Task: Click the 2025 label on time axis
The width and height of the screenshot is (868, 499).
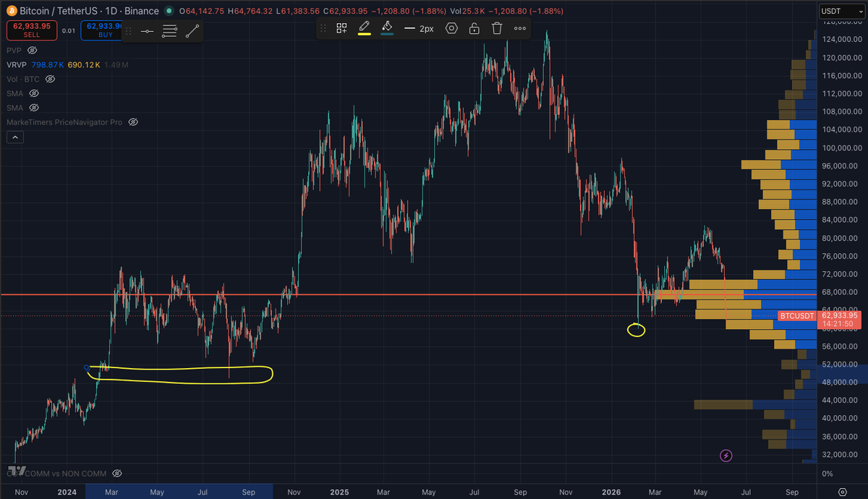Action: pos(340,492)
